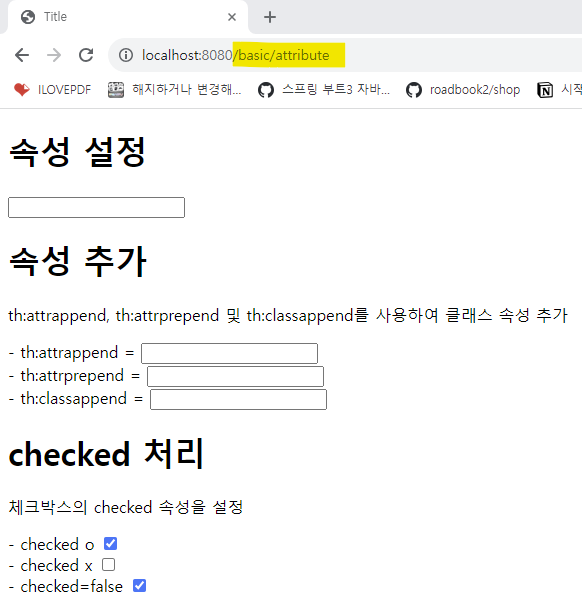Click the description text about th:attrappend classes
Image resolution: width=582 pixels, height=610 pixels.
click(x=288, y=316)
